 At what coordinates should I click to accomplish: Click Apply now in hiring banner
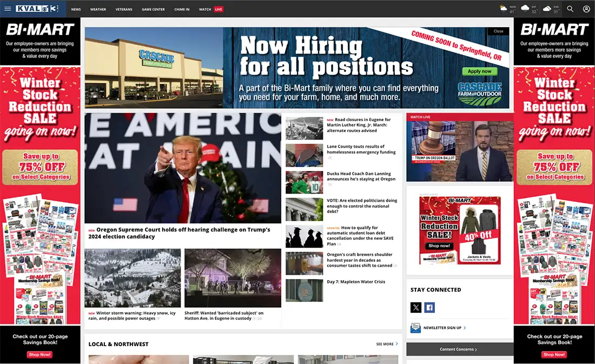pos(480,71)
